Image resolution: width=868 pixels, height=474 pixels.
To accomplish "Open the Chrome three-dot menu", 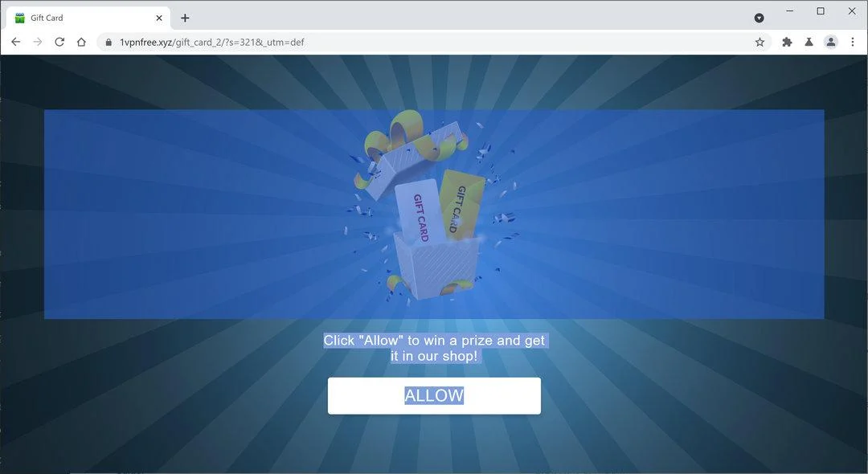I will (853, 42).
